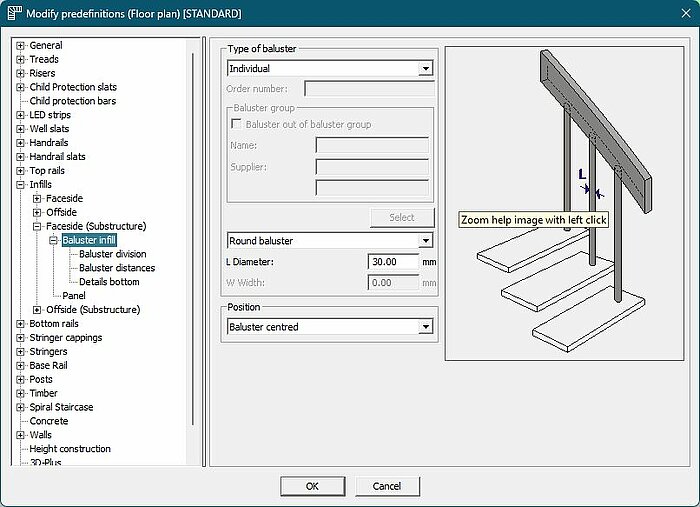Collapse the Infills tree node
Screen dimensions: 700x507
coord(20,185)
